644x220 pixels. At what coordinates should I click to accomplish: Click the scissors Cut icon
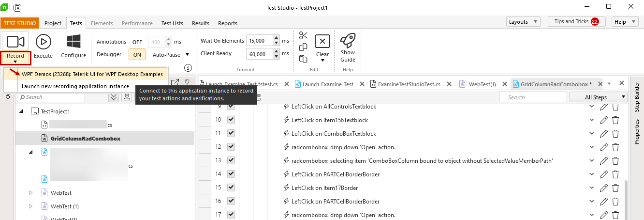303,35
